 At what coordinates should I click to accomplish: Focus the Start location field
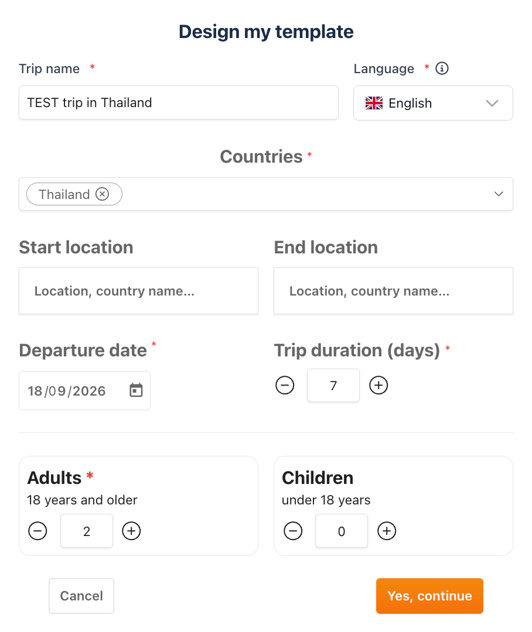[x=139, y=291]
